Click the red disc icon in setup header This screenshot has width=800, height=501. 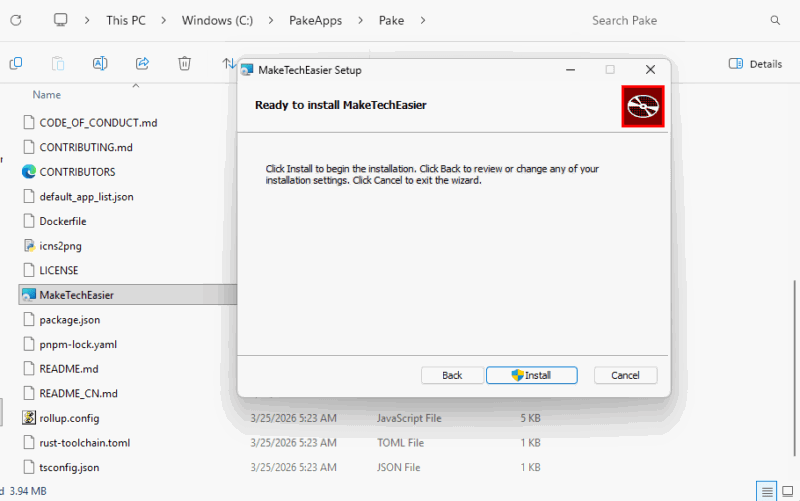643,106
